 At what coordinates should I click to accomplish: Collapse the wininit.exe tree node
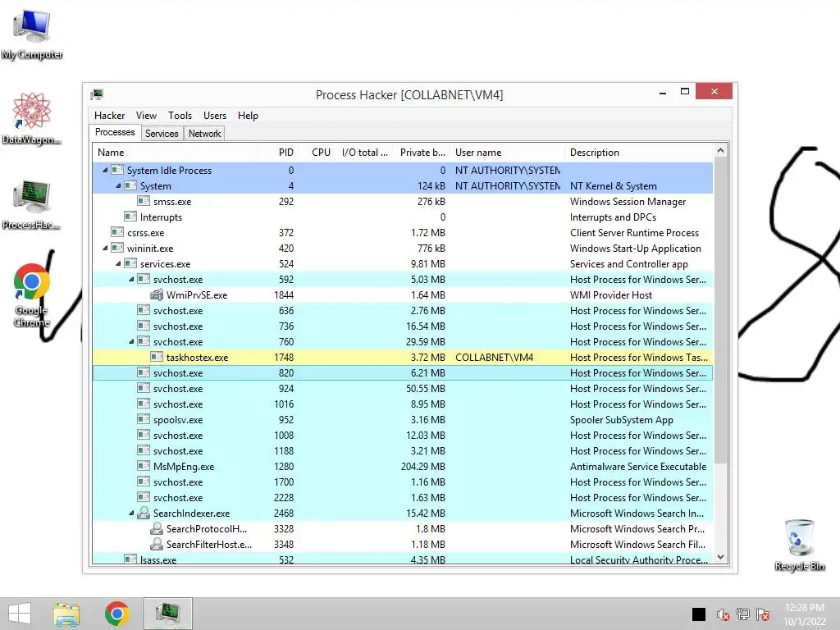click(105, 248)
